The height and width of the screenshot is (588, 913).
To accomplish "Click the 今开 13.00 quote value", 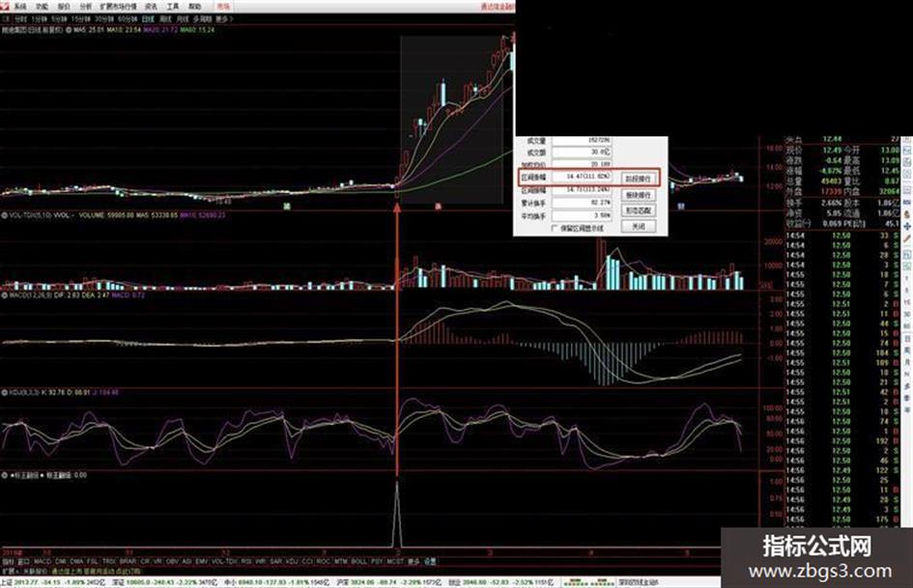I will point(890,151).
